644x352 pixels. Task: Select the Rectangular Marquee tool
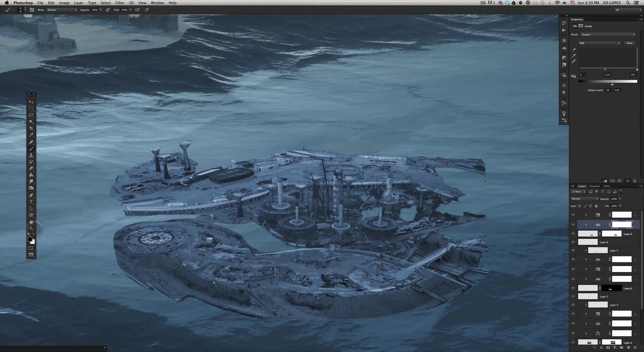pyautogui.click(x=31, y=108)
